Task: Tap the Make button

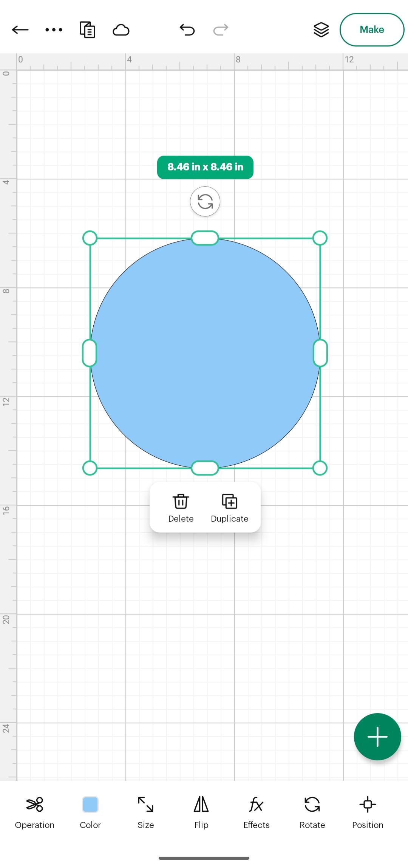Action: tap(372, 29)
